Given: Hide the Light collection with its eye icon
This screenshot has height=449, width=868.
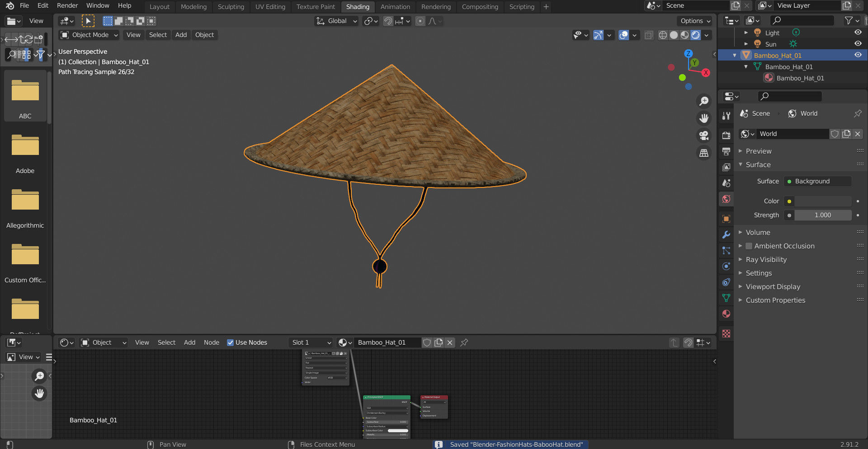Looking at the screenshot, I should (858, 33).
